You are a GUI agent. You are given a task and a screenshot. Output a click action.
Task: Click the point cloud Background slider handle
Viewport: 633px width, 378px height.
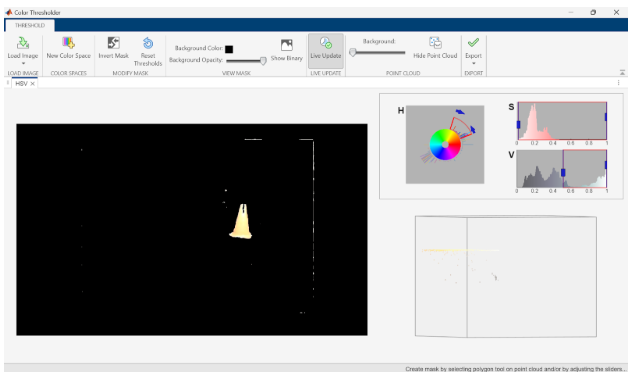pos(352,52)
